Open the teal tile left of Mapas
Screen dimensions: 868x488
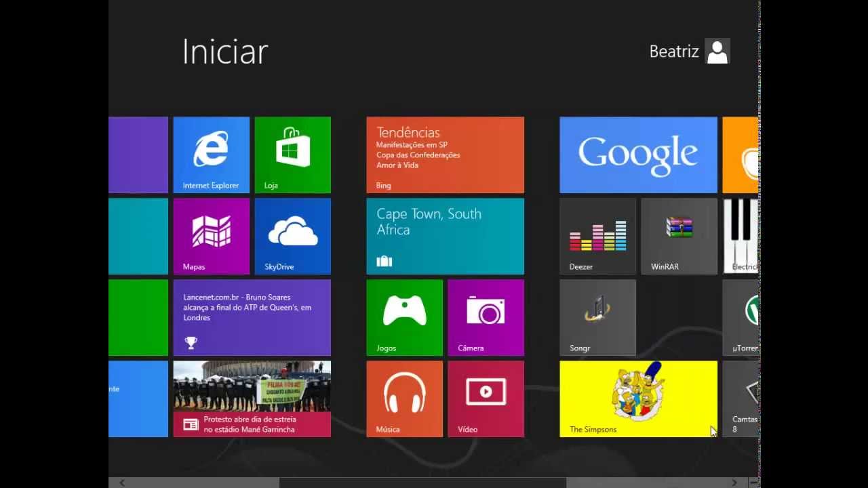click(x=138, y=236)
